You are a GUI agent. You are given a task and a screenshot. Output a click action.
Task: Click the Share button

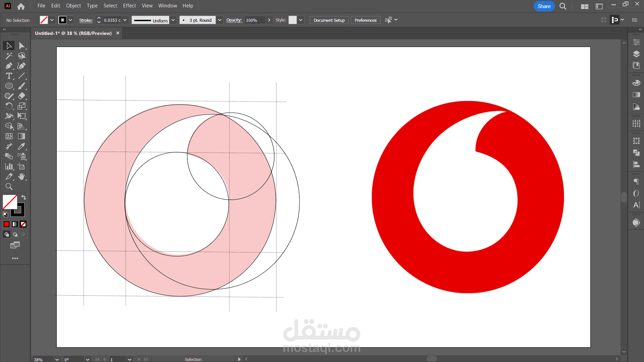(544, 6)
